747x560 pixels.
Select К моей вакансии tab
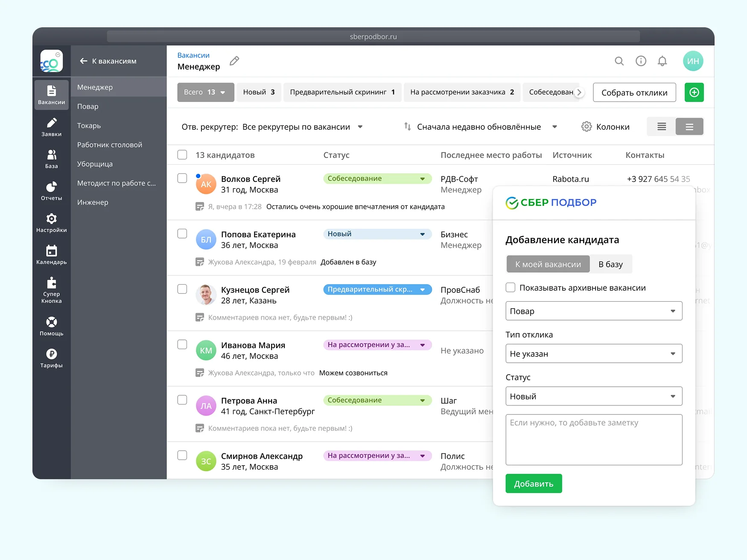coord(548,264)
